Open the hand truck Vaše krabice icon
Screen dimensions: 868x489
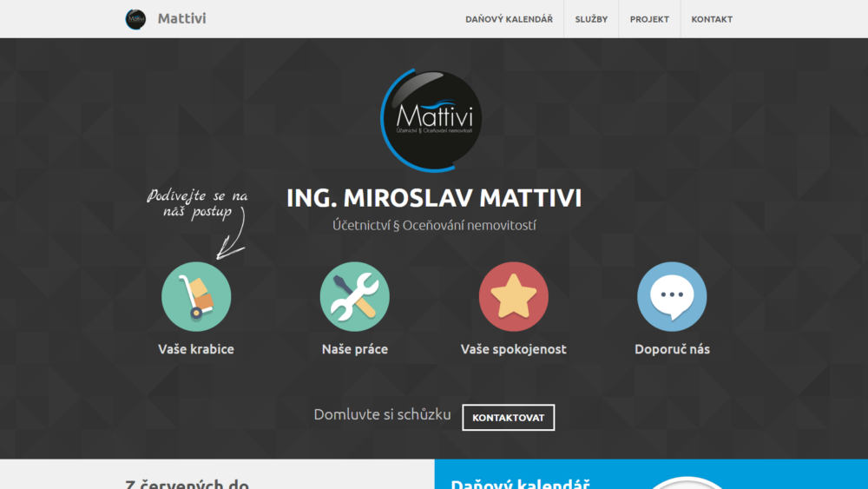pyautogui.click(x=196, y=297)
